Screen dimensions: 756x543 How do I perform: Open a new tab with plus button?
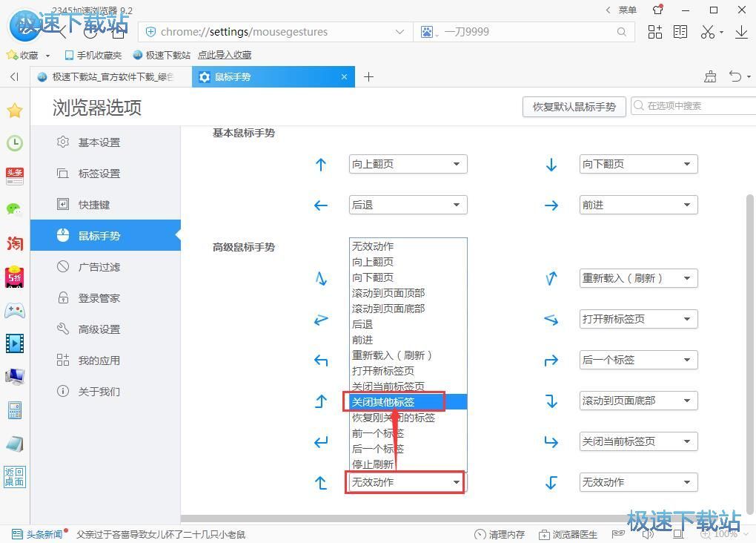[368, 76]
